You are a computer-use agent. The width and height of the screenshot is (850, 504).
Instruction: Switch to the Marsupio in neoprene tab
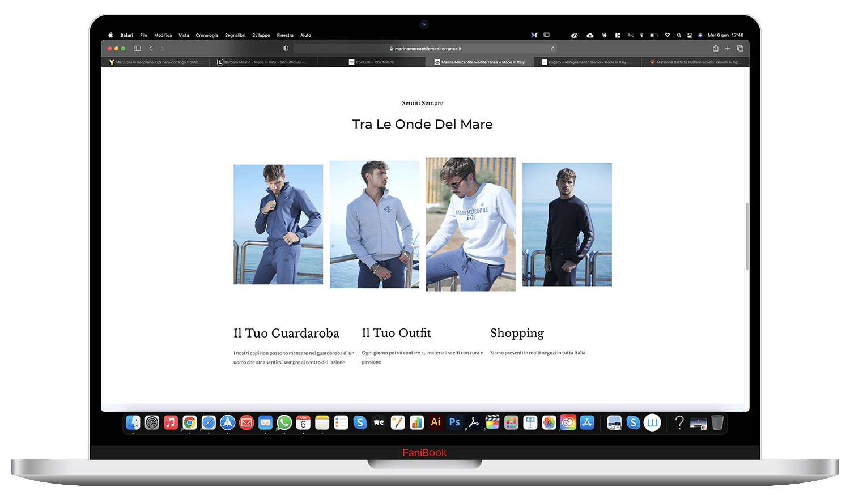pos(155,62)
